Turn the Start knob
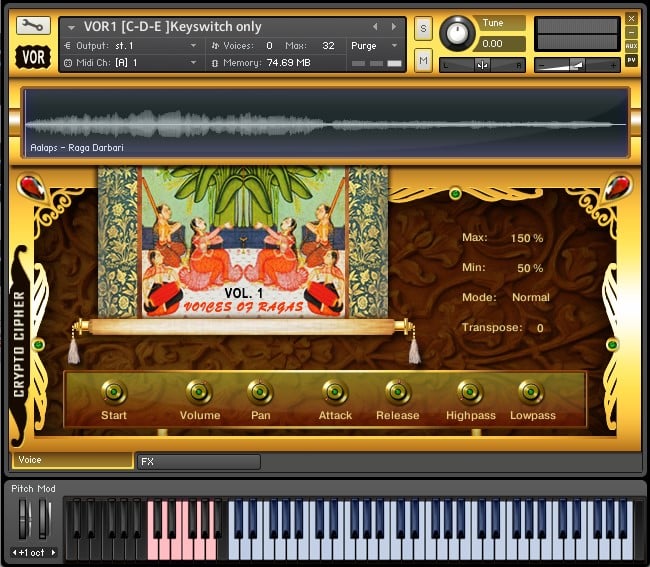This screenshot has height=567, width=650. [114, 392]
